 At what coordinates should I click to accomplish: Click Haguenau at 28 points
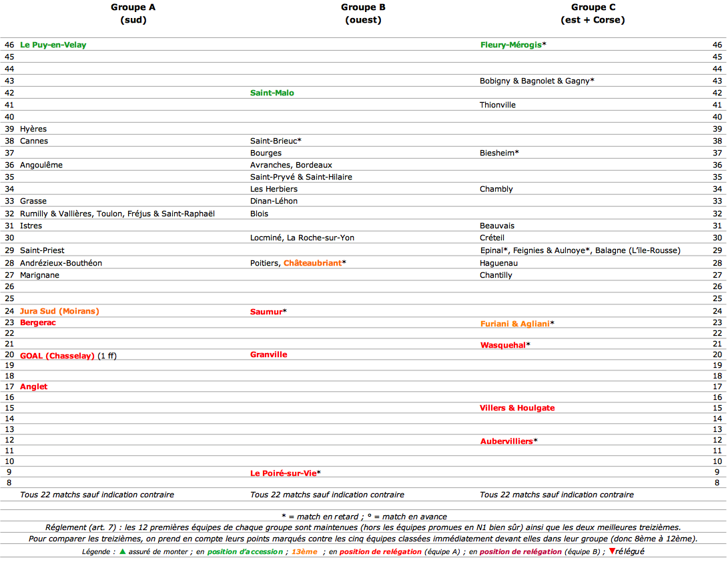(x=498, y=263)
